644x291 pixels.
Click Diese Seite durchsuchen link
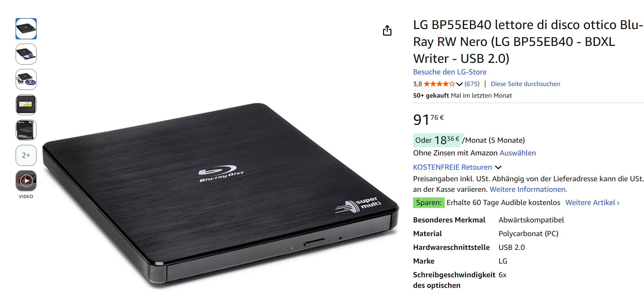(x=525, y=84)
